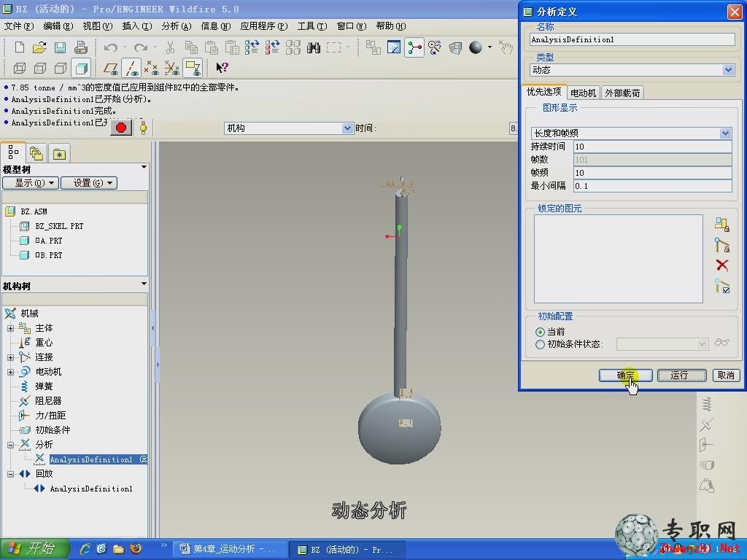The width and height of the screenshot is (747, 560).
Task: Click the spin center tree-node icon
Action: (x=414, y=47)
